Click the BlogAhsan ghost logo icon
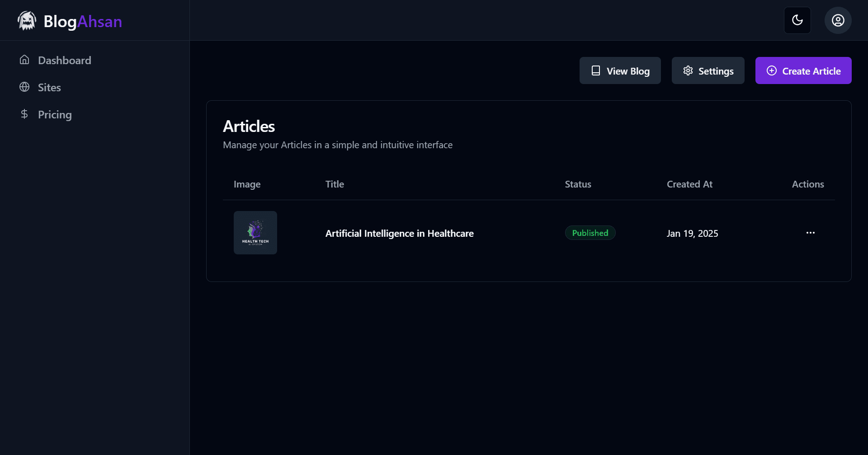 click(x=27, y=21)
